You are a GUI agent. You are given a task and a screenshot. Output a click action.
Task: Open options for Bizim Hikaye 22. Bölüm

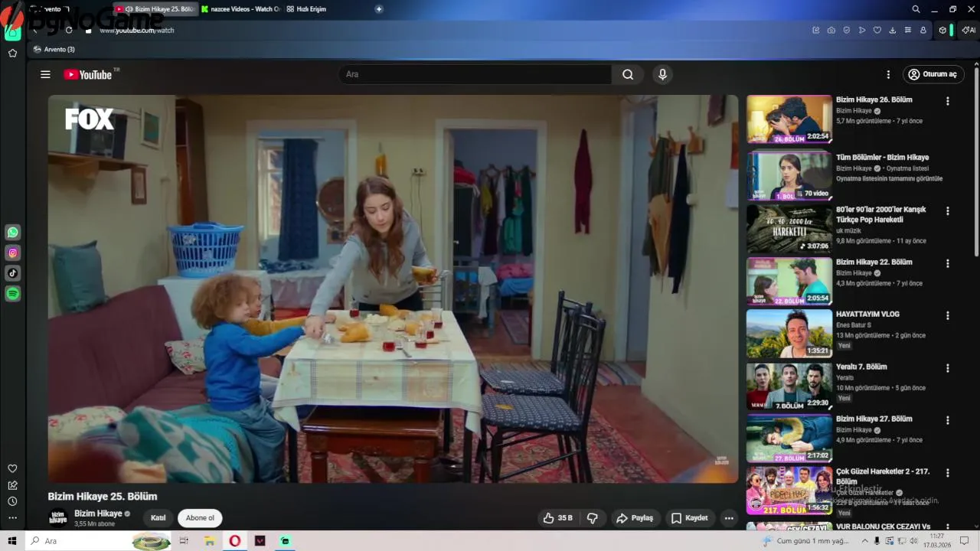point(948,263)
